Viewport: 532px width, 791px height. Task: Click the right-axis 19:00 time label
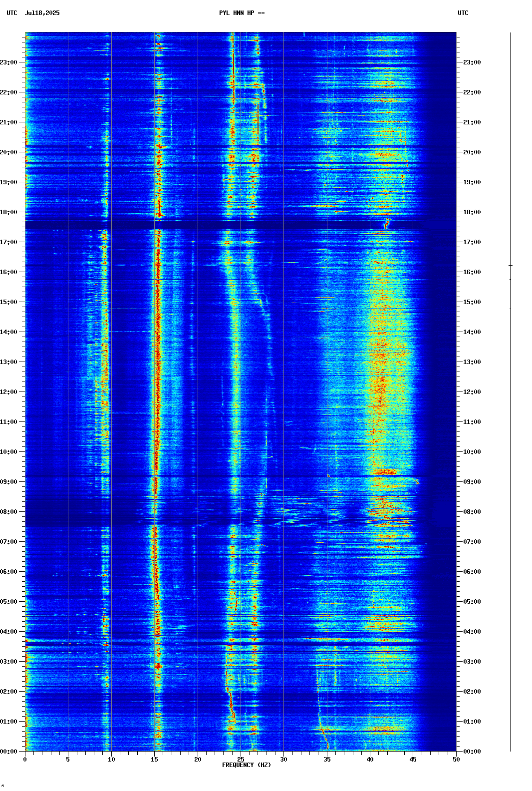472,182
